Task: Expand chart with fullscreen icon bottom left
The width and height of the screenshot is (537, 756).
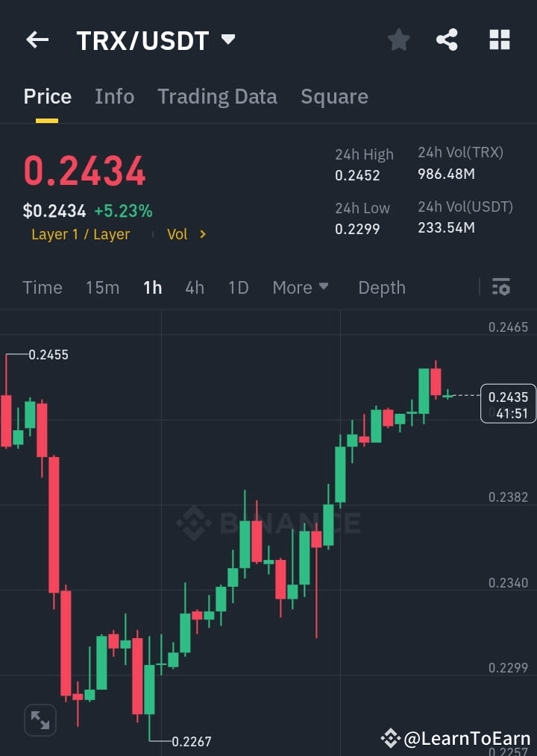Action: point(40,719)
